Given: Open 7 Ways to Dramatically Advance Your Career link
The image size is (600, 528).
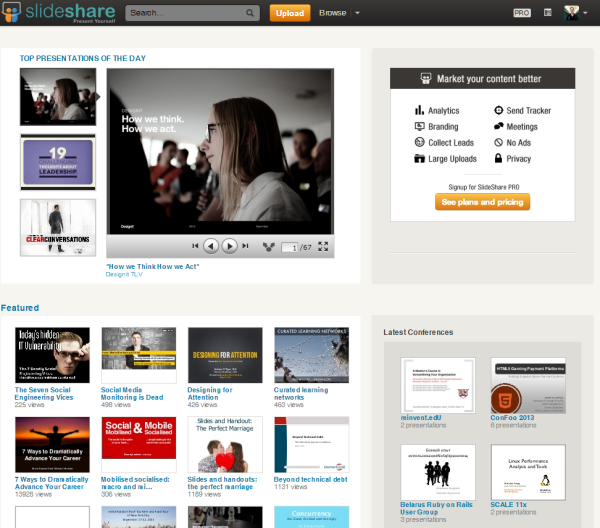Looking at the screenshot, I should [51, 483].
